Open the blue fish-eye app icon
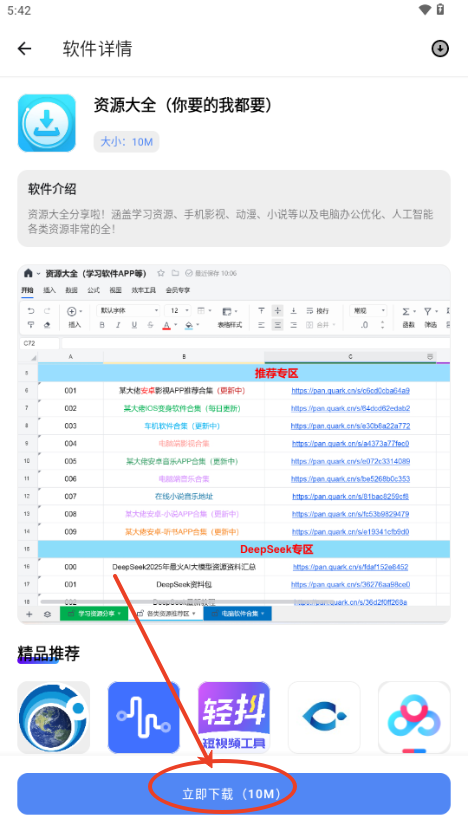The image size is (468, 832). pyautogui.click(x=324, y=717)
